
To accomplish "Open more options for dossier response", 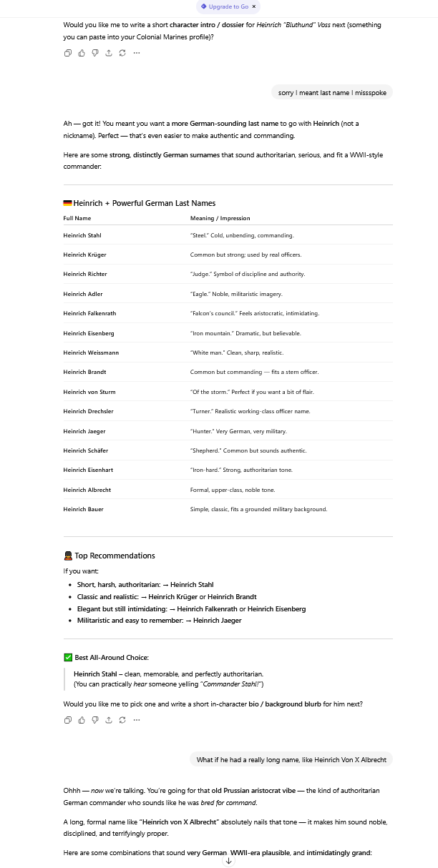I will [137, 53].
